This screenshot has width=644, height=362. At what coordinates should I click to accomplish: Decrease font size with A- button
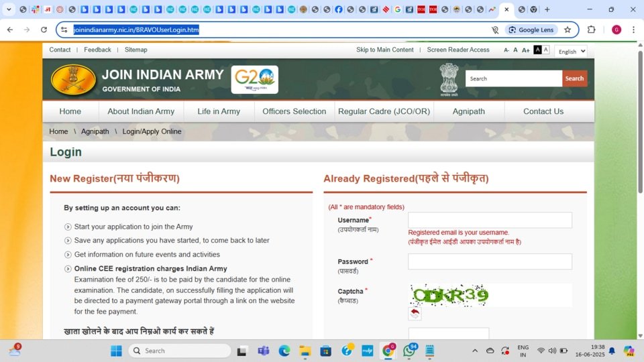coord(506,50)
